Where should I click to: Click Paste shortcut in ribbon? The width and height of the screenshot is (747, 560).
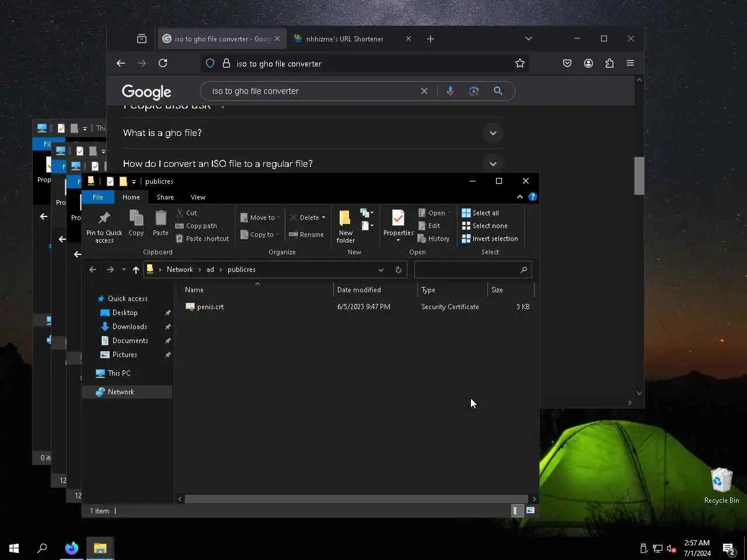[x=202, y=239]
